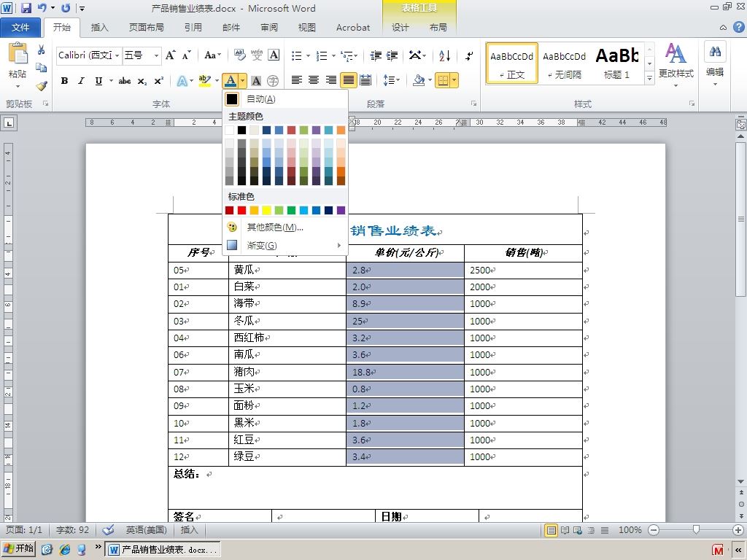Click the Character Border icon
Screen dimensions: 747x560
pos(274,55)
